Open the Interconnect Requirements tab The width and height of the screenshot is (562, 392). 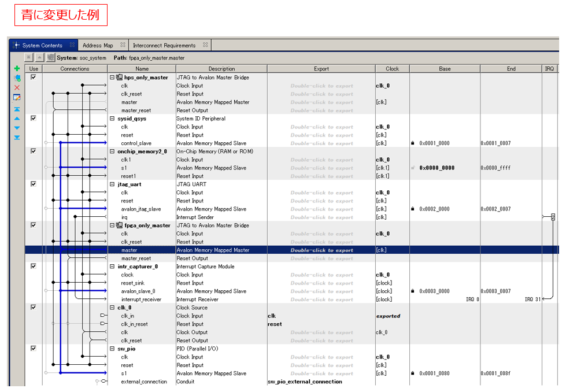tap(164, 45)
